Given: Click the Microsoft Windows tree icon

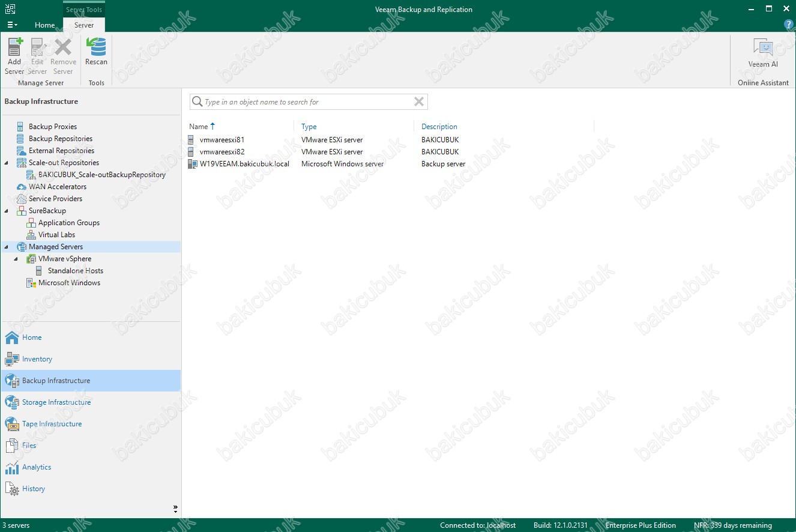Looking at the screenshot, I should 31,283.
